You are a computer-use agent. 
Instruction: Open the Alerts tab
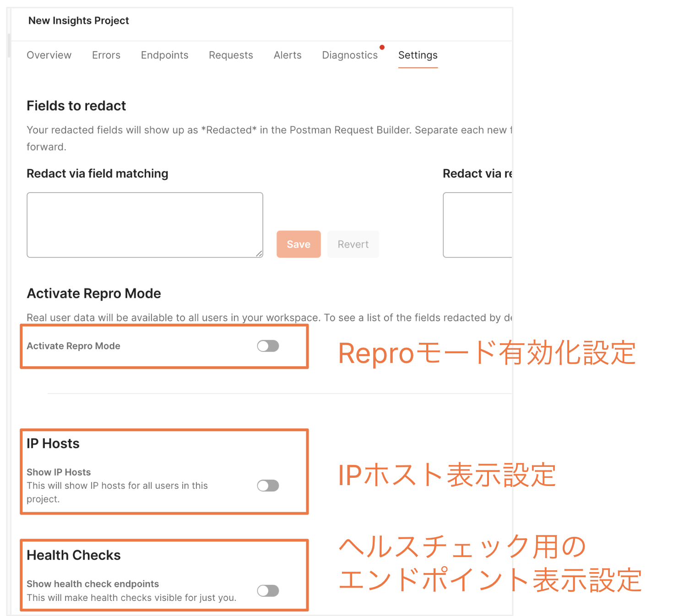point(287,55)
